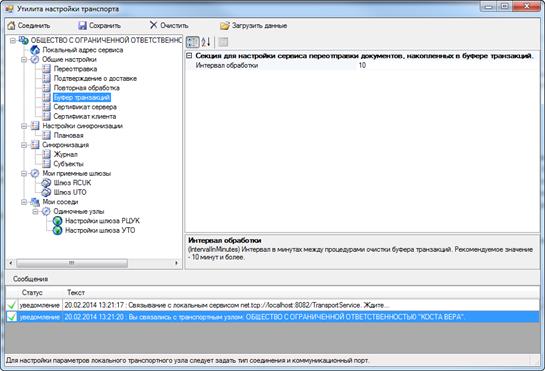Click the tree scrollbar right arrow
Image resolution: width=545 pixels, height=371 pixels.
[177, 263]
